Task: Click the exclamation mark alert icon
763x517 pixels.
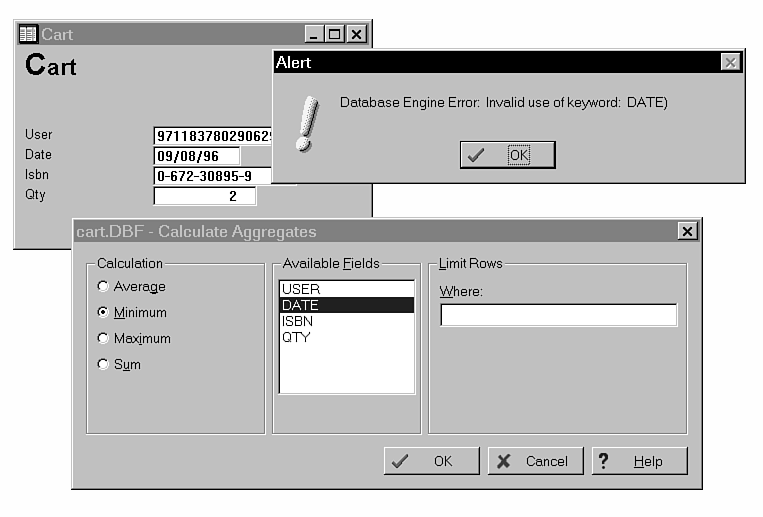Action: point(307,124)
